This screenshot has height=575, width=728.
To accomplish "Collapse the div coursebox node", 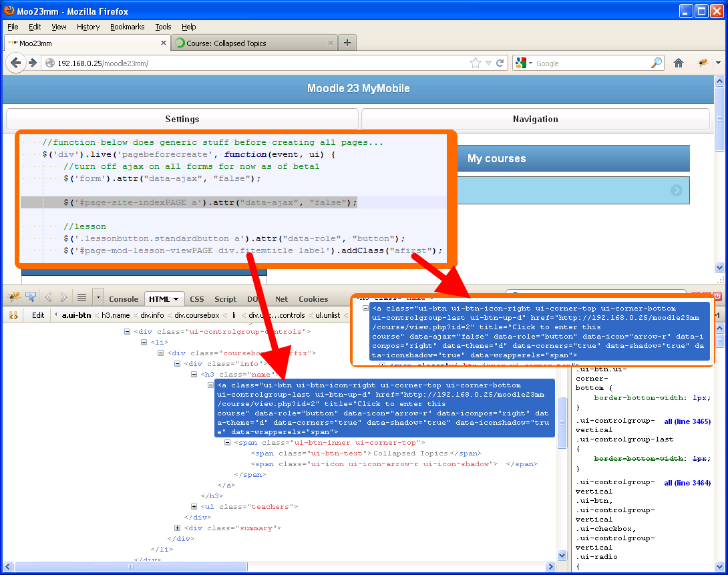I will pyautogui.click(x=161, y=353).
